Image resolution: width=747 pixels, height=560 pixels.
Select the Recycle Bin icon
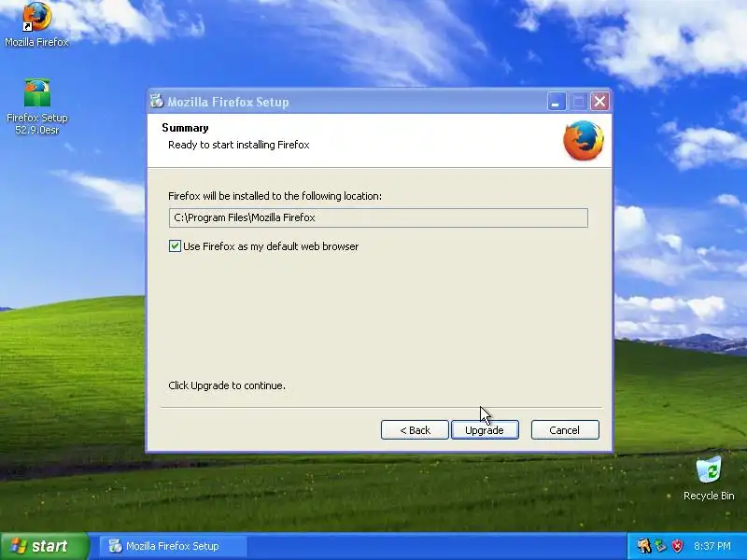(x=709, y=478)
